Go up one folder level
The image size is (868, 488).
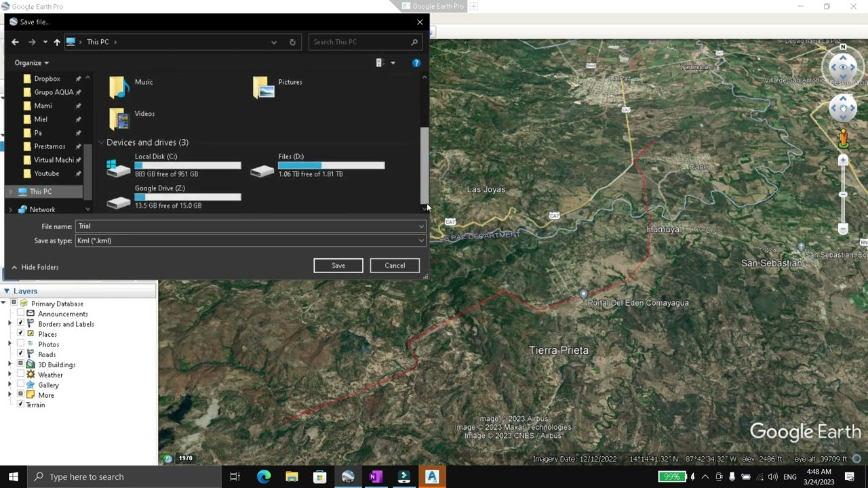(57, 42)
